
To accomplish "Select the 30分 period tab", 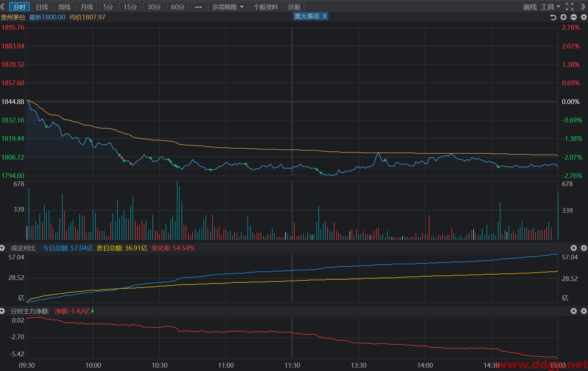I will (154, 7).
